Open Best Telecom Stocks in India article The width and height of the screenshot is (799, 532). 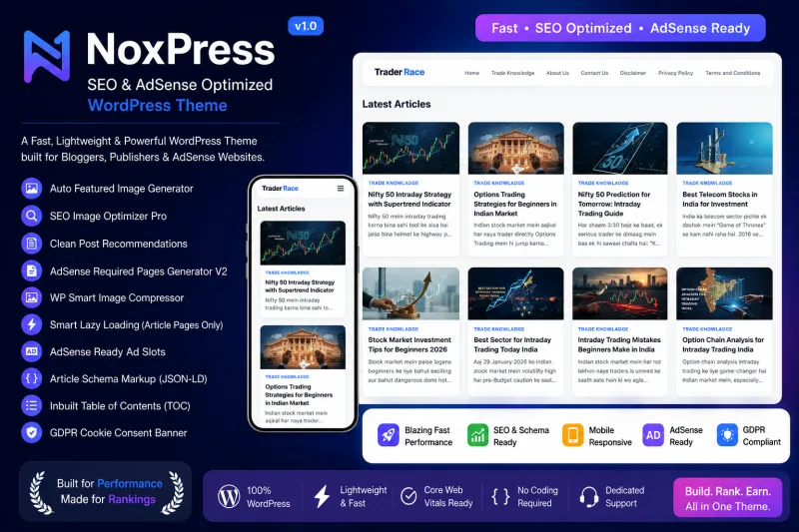pos(720,199)
